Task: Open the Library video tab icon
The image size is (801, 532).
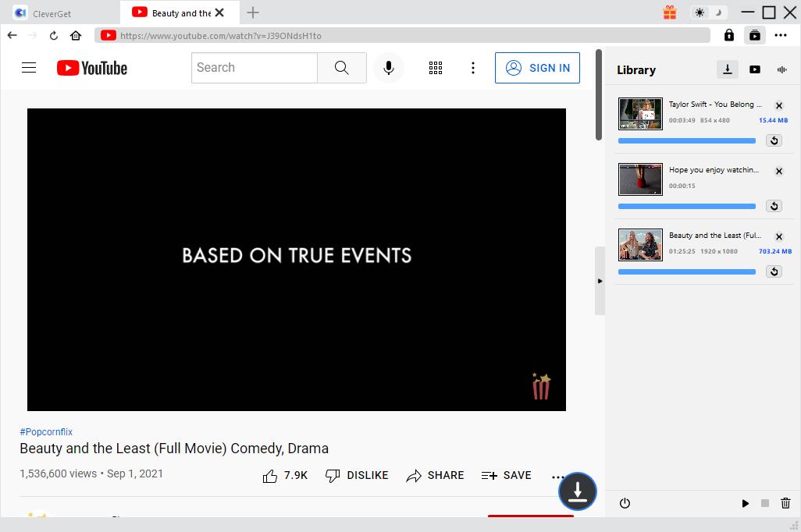Action: pyautogui.click(x=755, y=69)
